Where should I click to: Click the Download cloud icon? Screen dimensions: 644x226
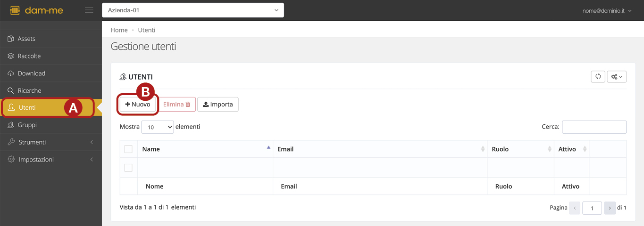tap(11, 73)
